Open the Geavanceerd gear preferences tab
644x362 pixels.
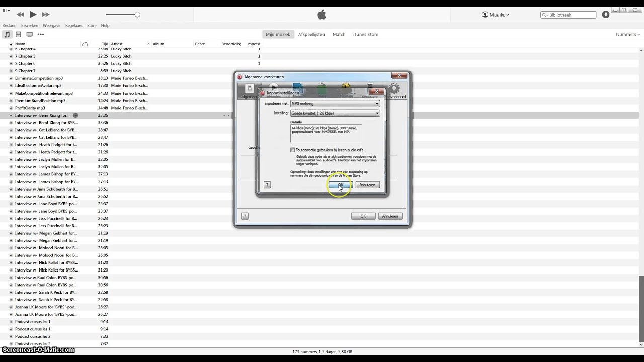395,91
